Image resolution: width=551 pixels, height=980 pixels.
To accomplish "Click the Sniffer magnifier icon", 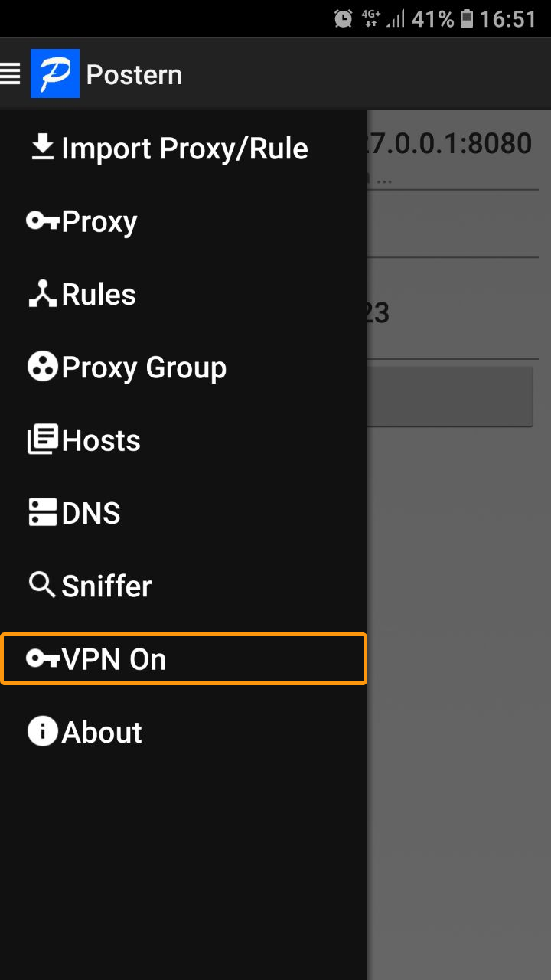I will (x=43, y=586).
